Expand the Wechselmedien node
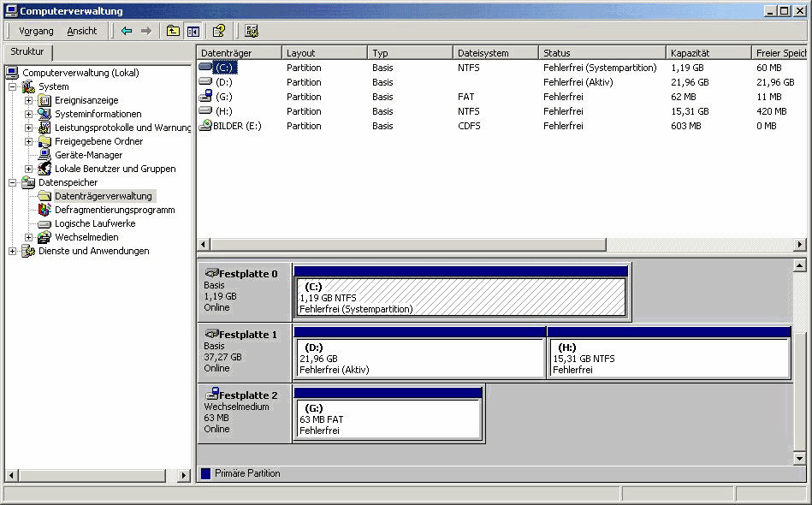812x505 pixels. click(28, 237)
